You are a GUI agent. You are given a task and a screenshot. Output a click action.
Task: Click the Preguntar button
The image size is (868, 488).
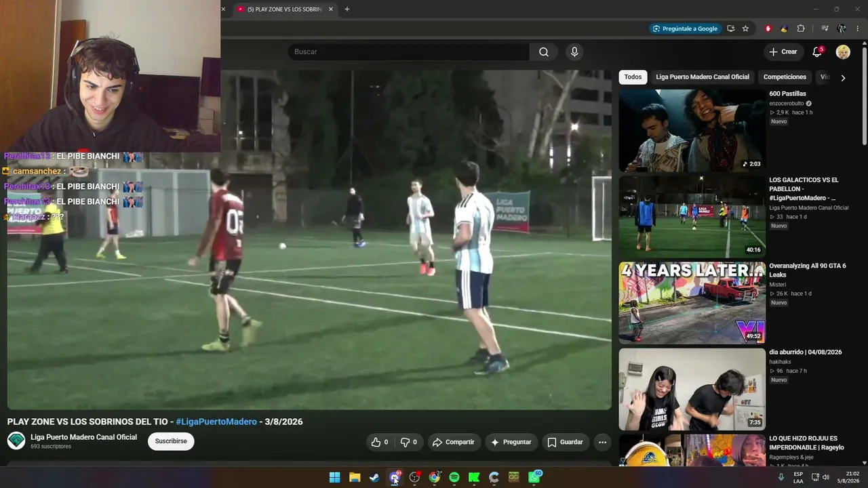click(x=511, y=442)
